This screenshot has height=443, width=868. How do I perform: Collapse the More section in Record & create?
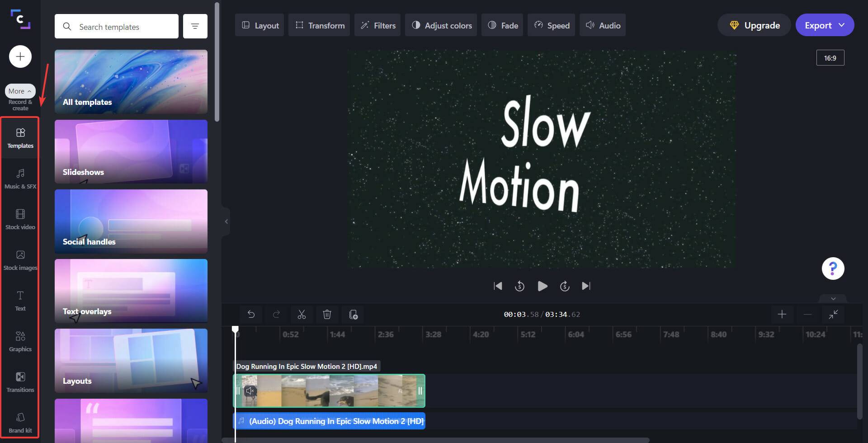click(19, 91)
